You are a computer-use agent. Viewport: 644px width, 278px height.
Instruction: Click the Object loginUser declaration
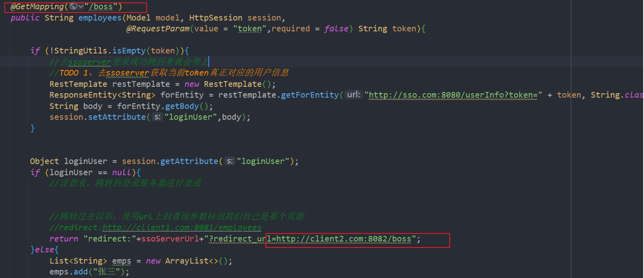pos(68,161)
